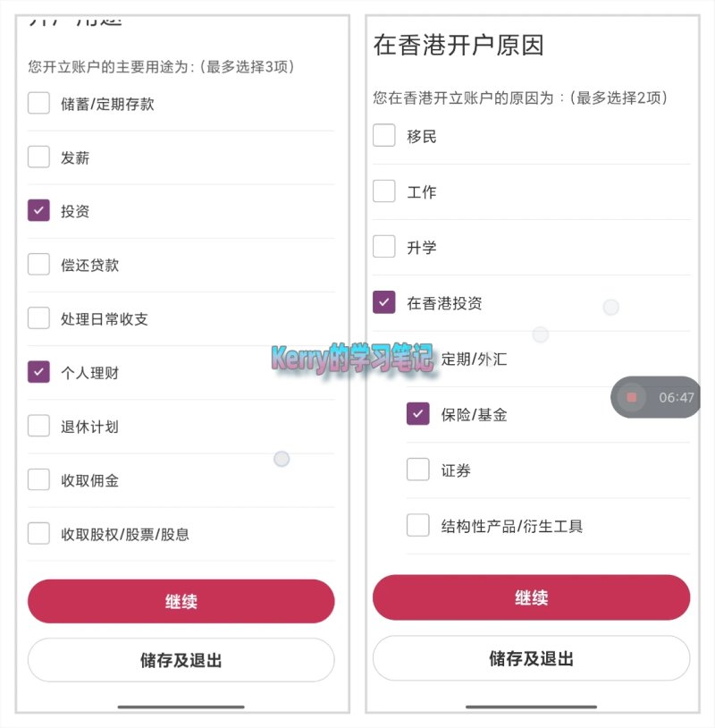715x728 pixels.
Task: Select 收取股权/股票/股息 checkbox
Action: coord(38,533)
